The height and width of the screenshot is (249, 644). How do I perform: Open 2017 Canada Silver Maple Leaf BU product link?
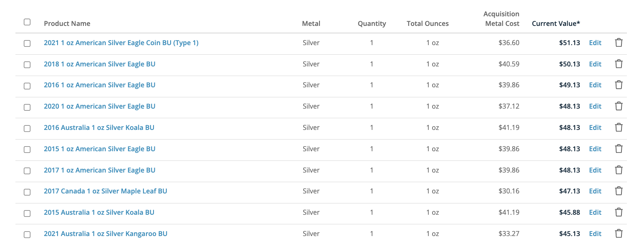106,191
